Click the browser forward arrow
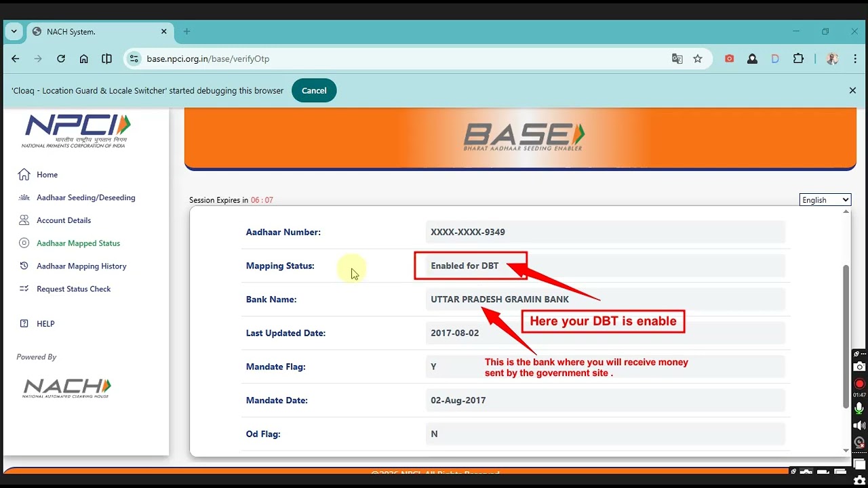The height and width of the screenshot is (488, 868). coord(38,59)
